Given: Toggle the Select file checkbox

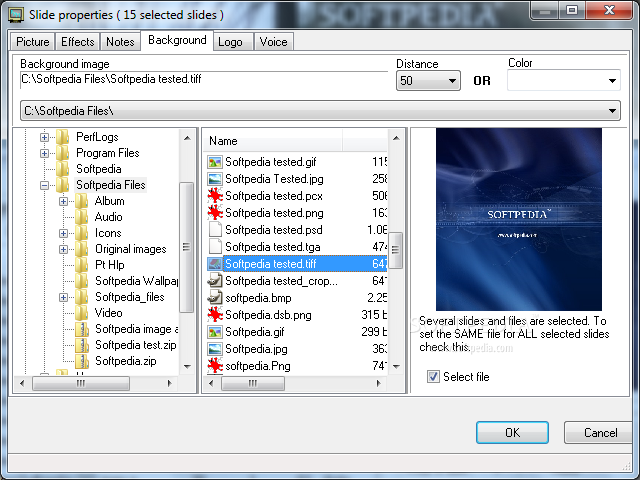Looking at the screenshot, I should coord(433,376).
